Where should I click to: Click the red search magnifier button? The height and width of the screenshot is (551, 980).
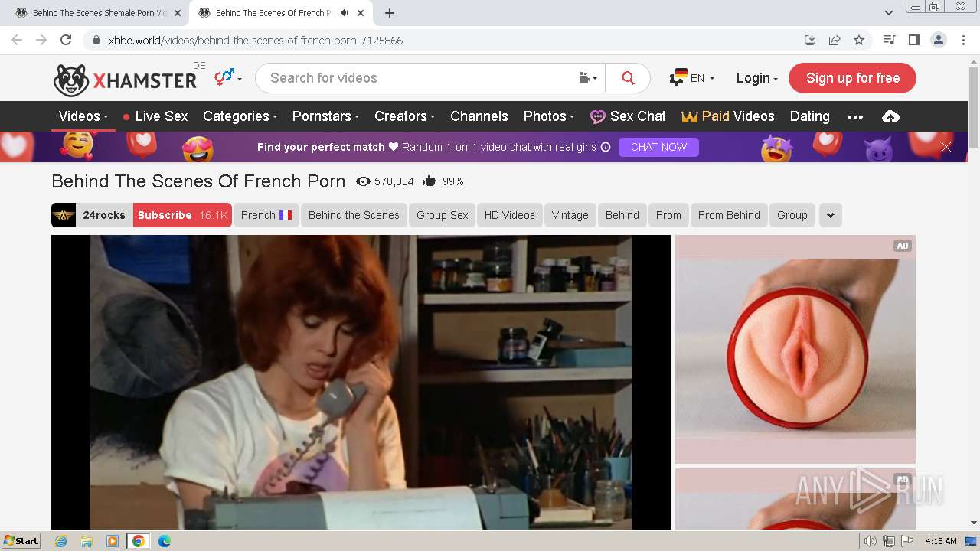coord(628,78)
